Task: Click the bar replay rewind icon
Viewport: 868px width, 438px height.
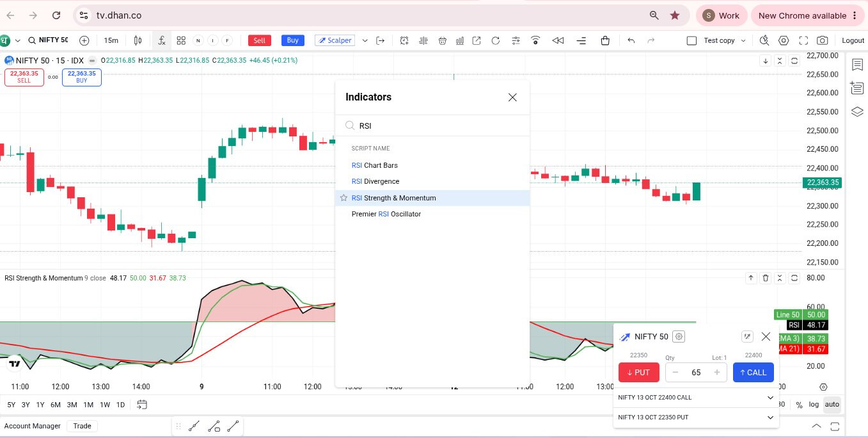Action: coord(558,40)
